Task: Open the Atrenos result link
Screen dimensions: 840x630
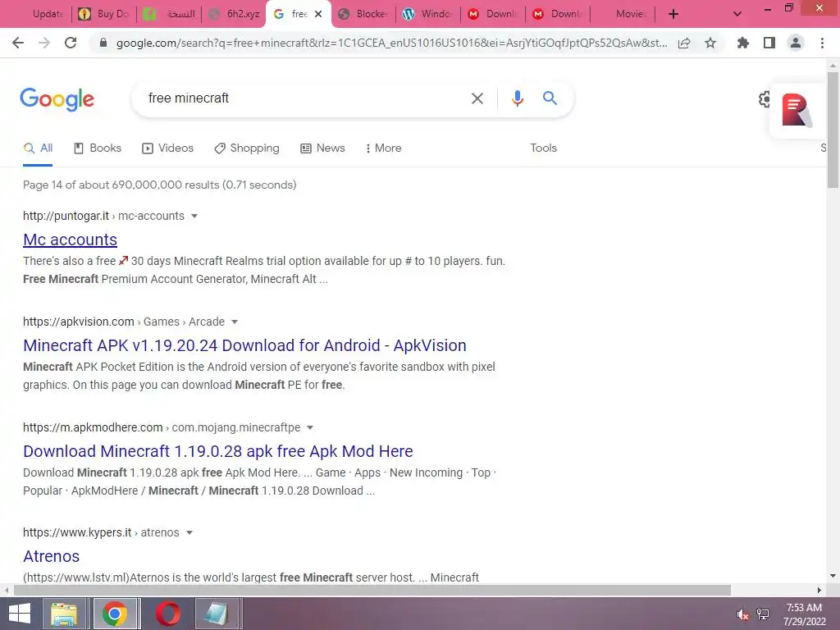Action: point(52,557)
